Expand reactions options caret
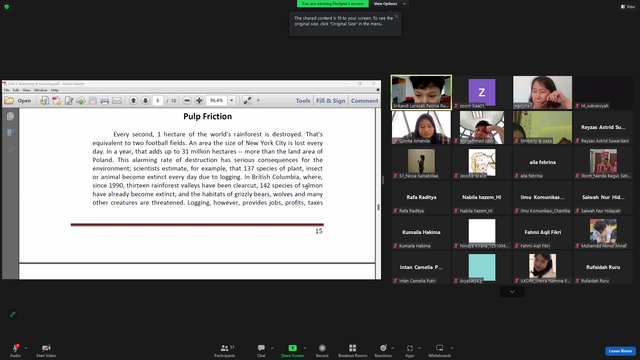Screen dimensions: 640x360 pos(393,348)
